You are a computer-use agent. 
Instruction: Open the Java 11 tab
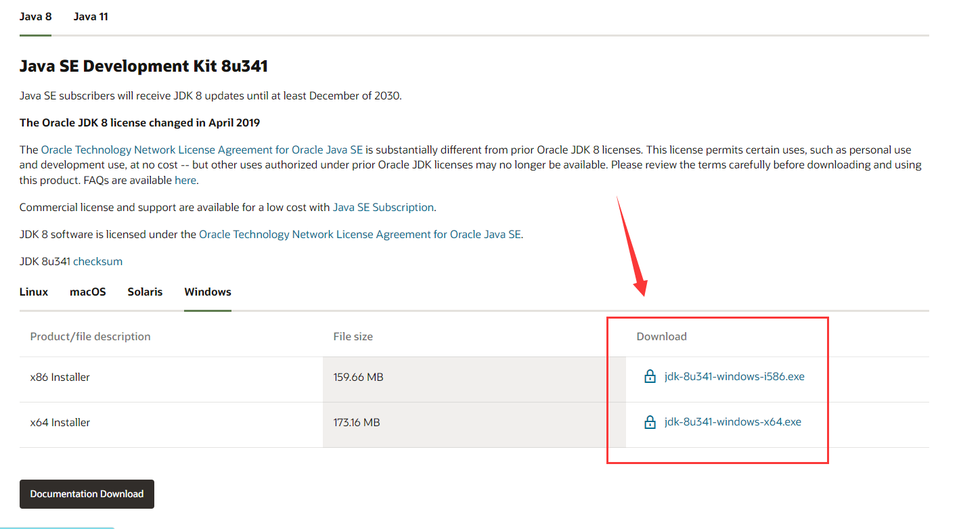[91, 16]
